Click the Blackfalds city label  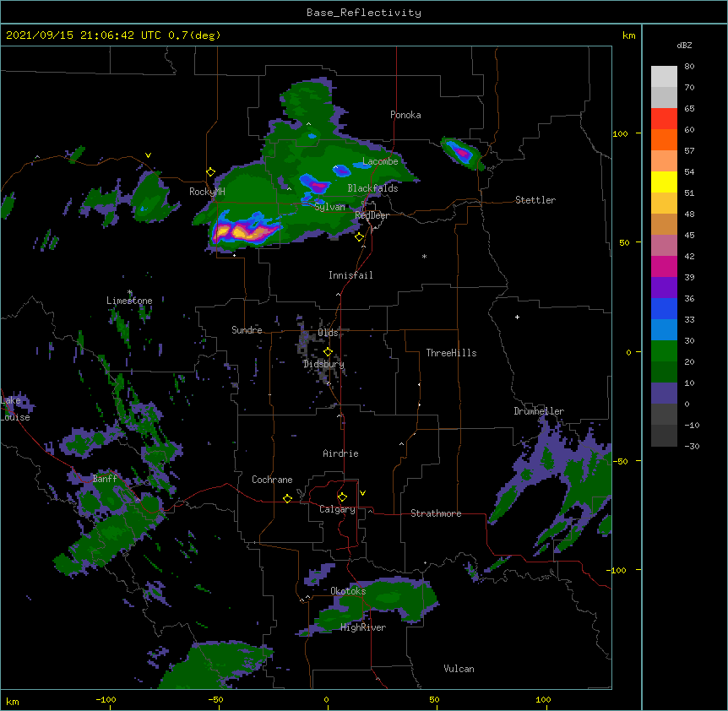[372, 188]
